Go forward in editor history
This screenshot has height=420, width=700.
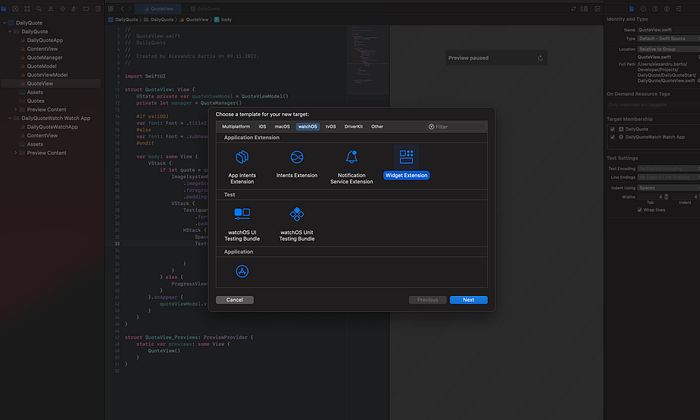click(130, 8)
